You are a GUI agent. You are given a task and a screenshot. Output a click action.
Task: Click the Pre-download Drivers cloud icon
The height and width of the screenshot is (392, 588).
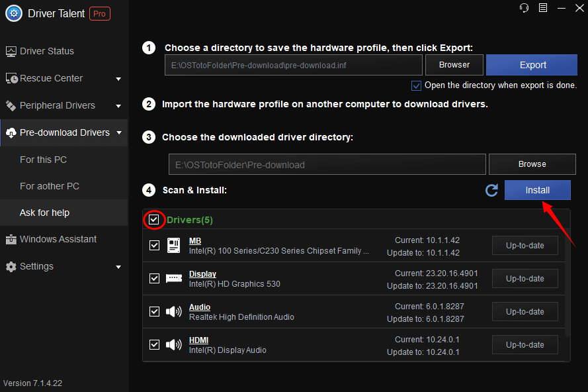[x=11, y=133]
